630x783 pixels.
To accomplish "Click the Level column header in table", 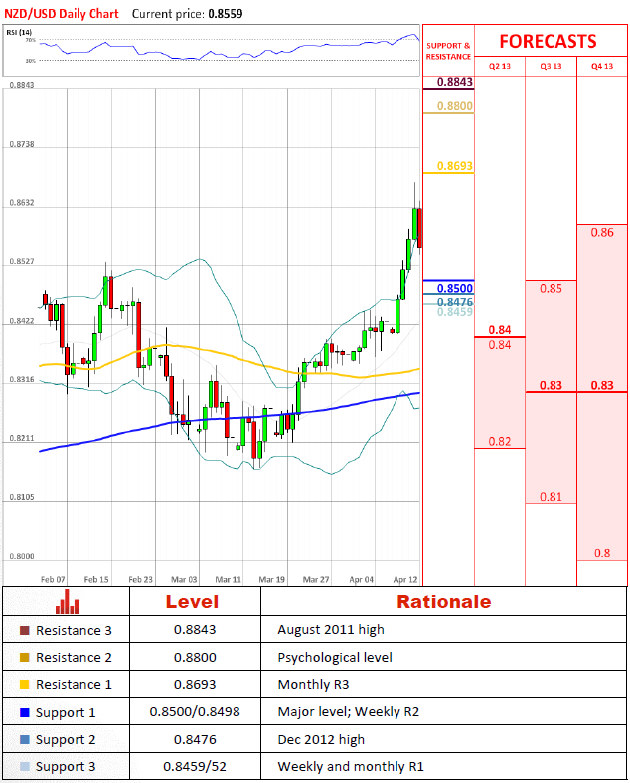I will [x=192, y=601].
